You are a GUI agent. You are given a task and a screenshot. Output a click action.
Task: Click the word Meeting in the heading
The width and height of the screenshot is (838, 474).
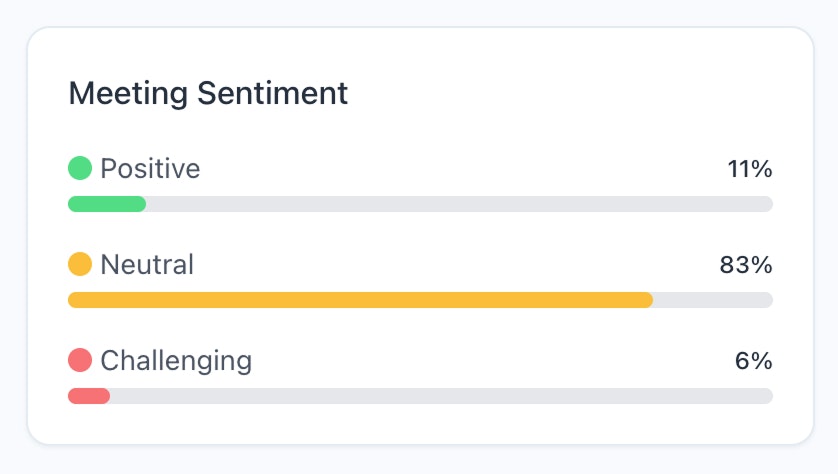coord(127,93)
